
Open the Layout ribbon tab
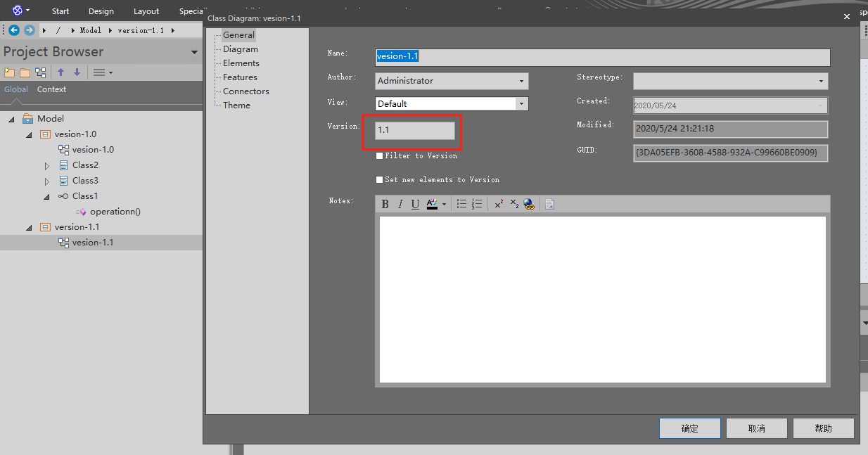tap(146, 11)
